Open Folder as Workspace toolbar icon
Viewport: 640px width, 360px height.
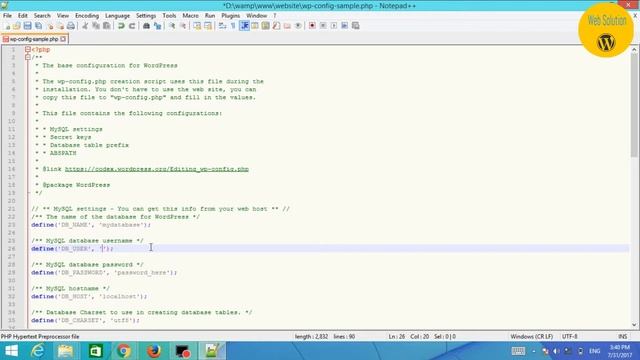click(x=287, y=26)
